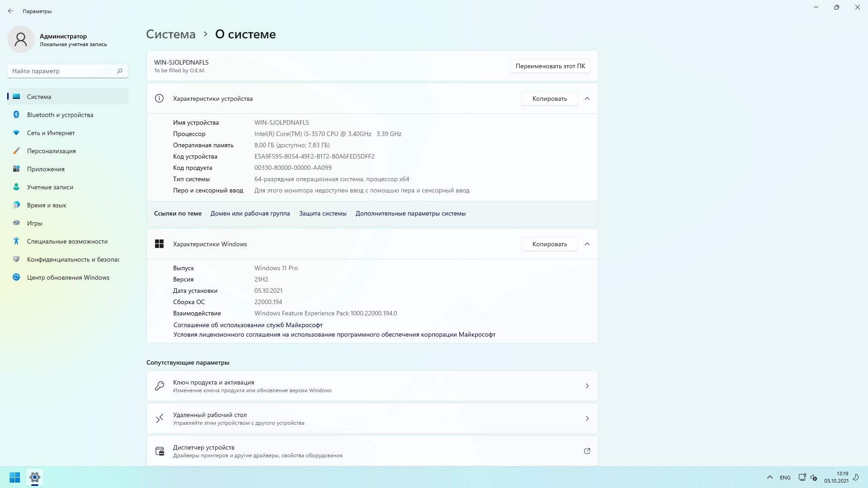
Task: Click the Rename this PC button
Action: point(550,66)
